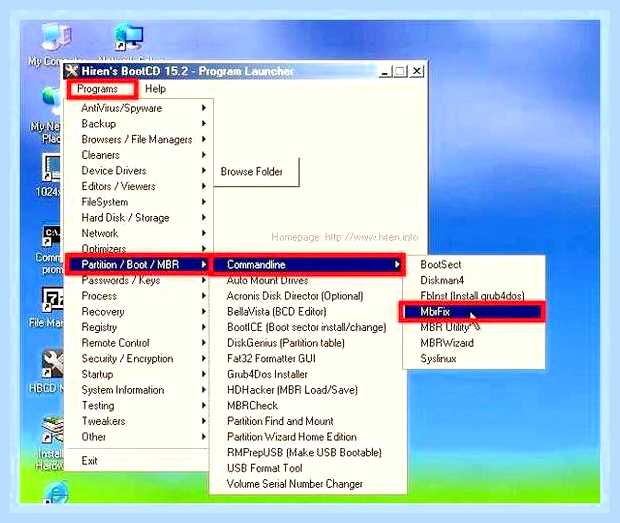The image size is (620, 523).
Task: Expand the System Information submenu
Action: tap(138, 390)
